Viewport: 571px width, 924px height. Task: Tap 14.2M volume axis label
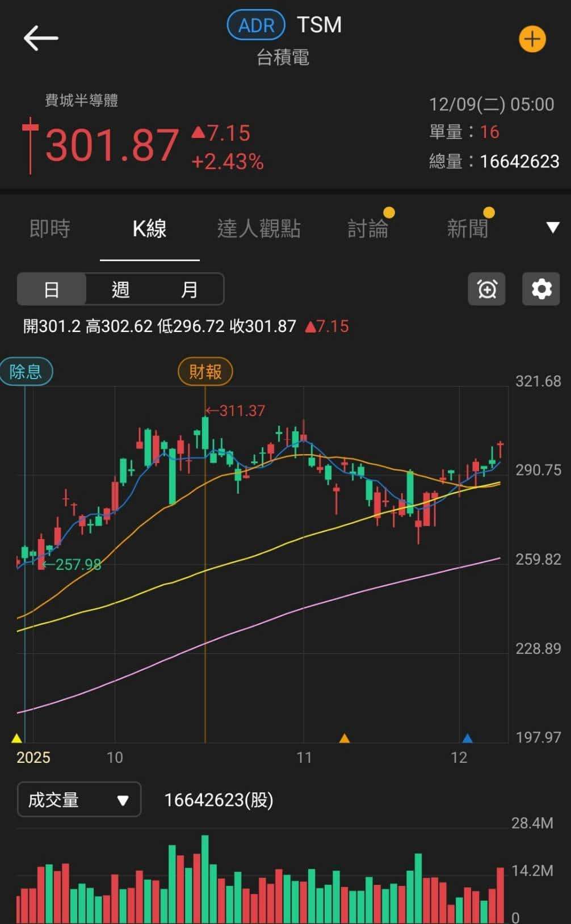(x=532, y=871)
